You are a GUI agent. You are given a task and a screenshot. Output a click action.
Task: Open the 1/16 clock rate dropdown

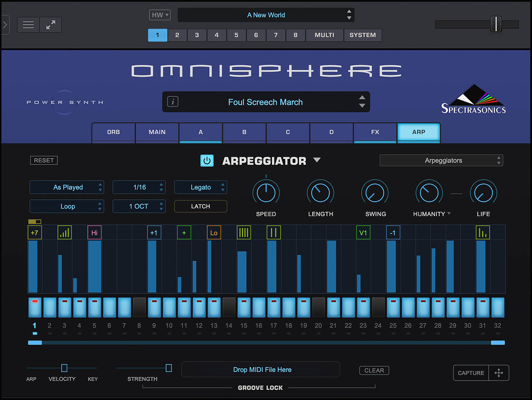pyautogui.click(x=139, y=187)
